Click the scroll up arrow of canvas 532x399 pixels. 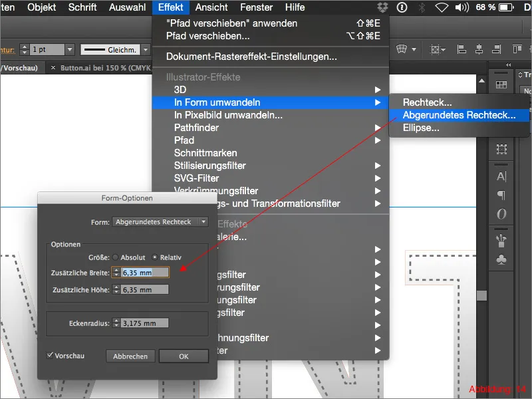tap(481, 80)
